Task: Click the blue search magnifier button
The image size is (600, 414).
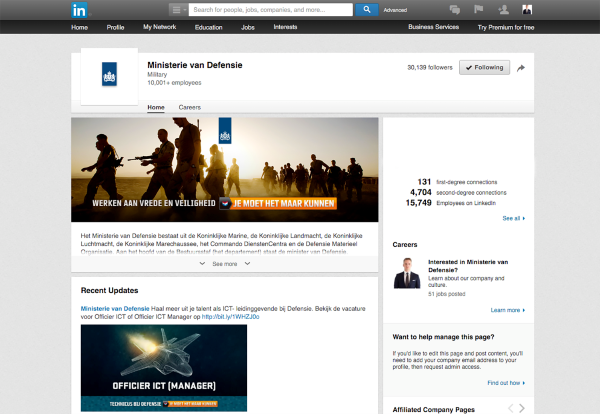Action: [x=366, y=10]
